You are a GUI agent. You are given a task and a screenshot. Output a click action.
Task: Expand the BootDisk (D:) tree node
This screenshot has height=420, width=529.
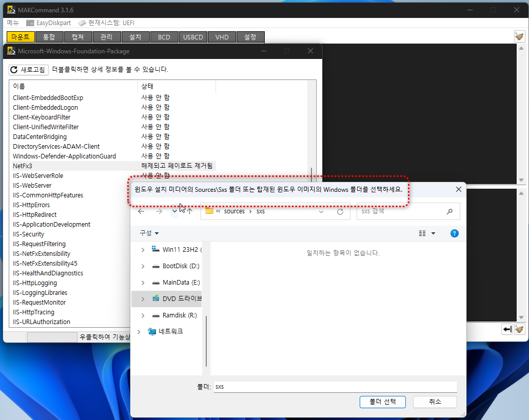(x=143, y=266)
